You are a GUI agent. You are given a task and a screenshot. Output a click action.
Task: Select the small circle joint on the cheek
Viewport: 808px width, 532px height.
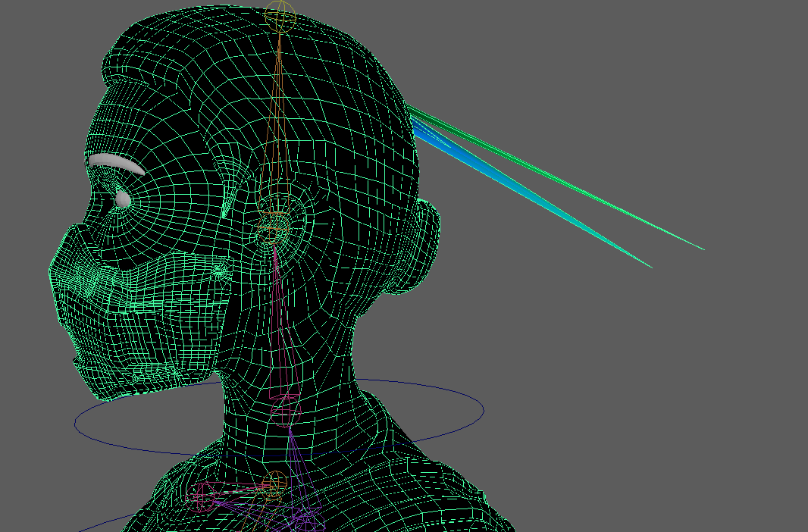pyautogui.click(x=220, y=270)
